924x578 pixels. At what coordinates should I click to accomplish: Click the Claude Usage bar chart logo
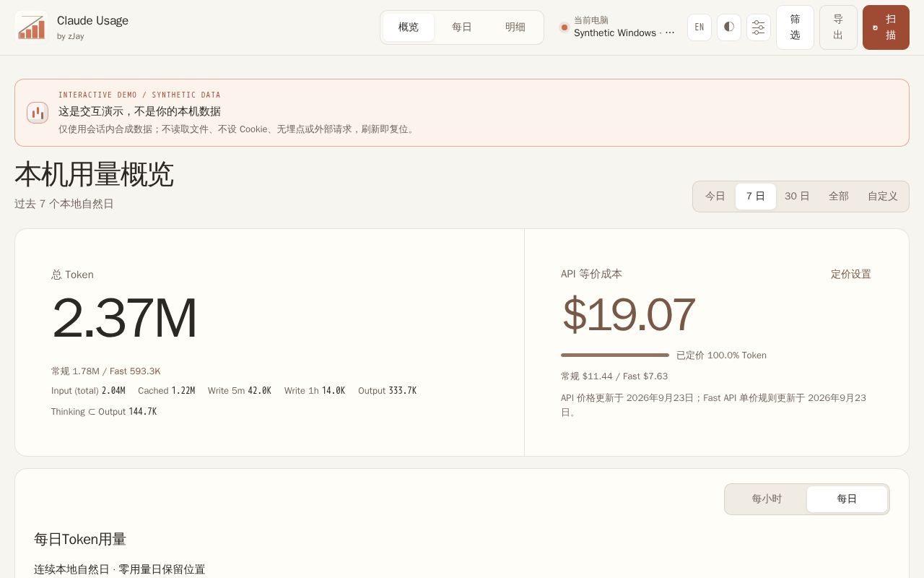tap(32, 27)
